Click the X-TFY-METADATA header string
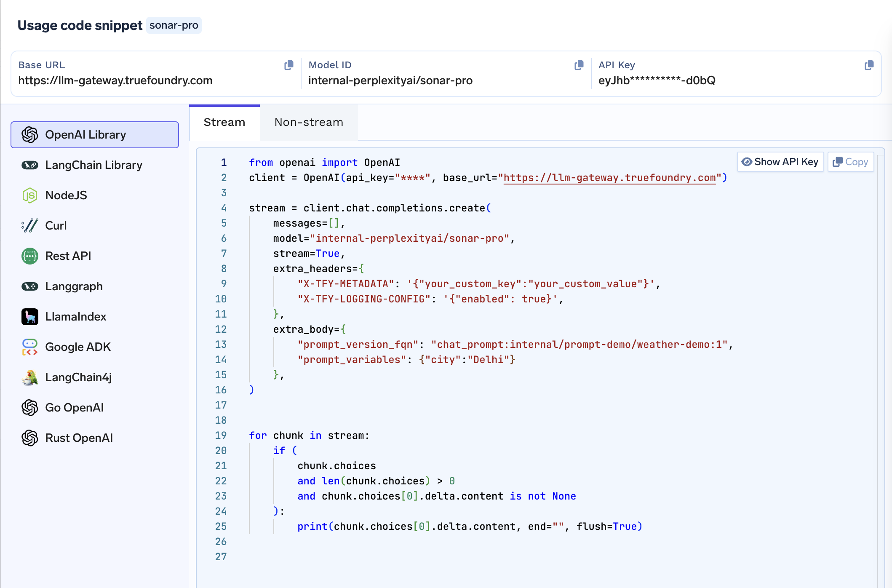The width and height of the screenshot is (892, 588). (346, 284)
